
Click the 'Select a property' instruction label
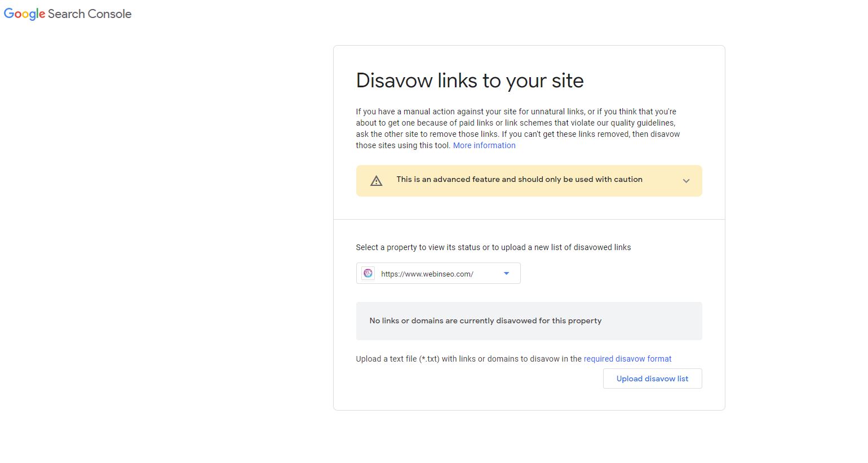[x=493, y=247]
